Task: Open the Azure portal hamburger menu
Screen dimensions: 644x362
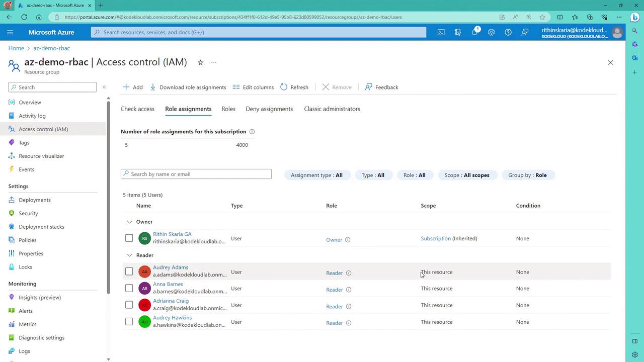Action: [10, 32]
